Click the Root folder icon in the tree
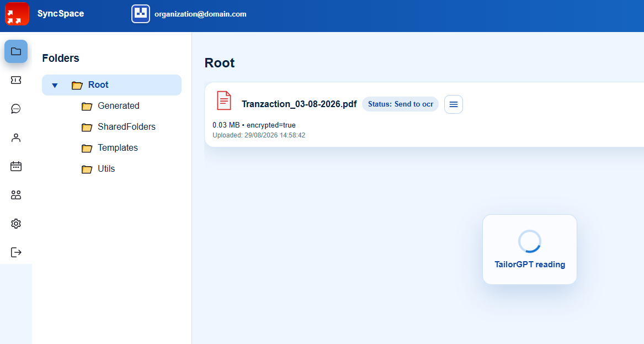The height and width of the screenshot is (344, 644). coord(77,86)
